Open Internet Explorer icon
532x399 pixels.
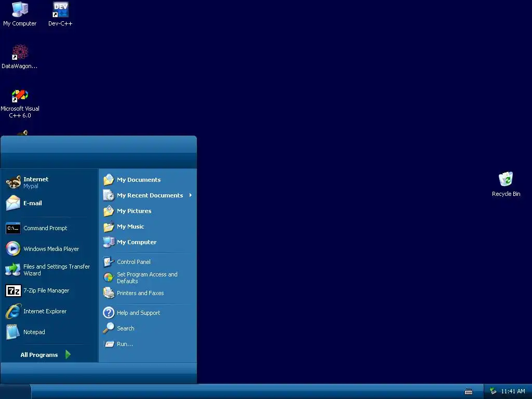pyautogui.click(x=13, y=311)
